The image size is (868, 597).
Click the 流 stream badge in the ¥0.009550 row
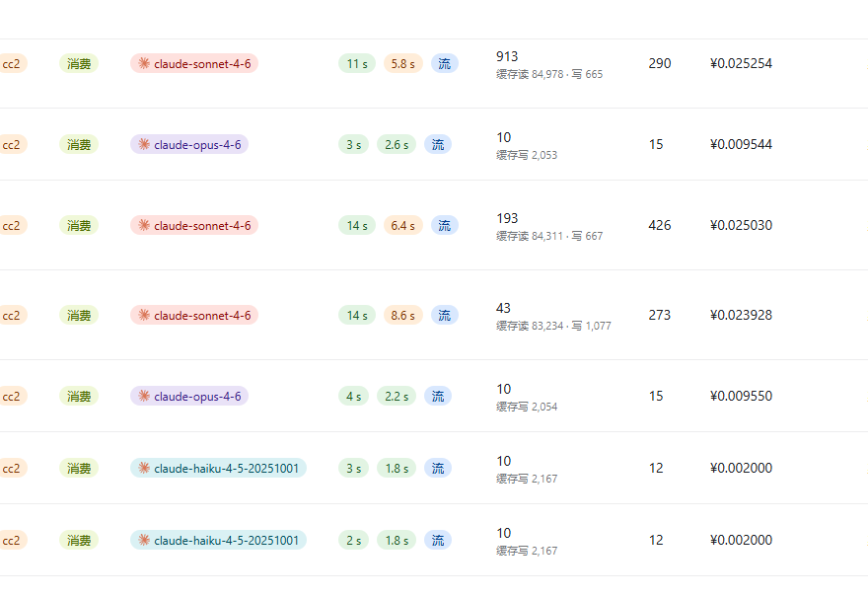pyautogui.click(x=438, y=396)
